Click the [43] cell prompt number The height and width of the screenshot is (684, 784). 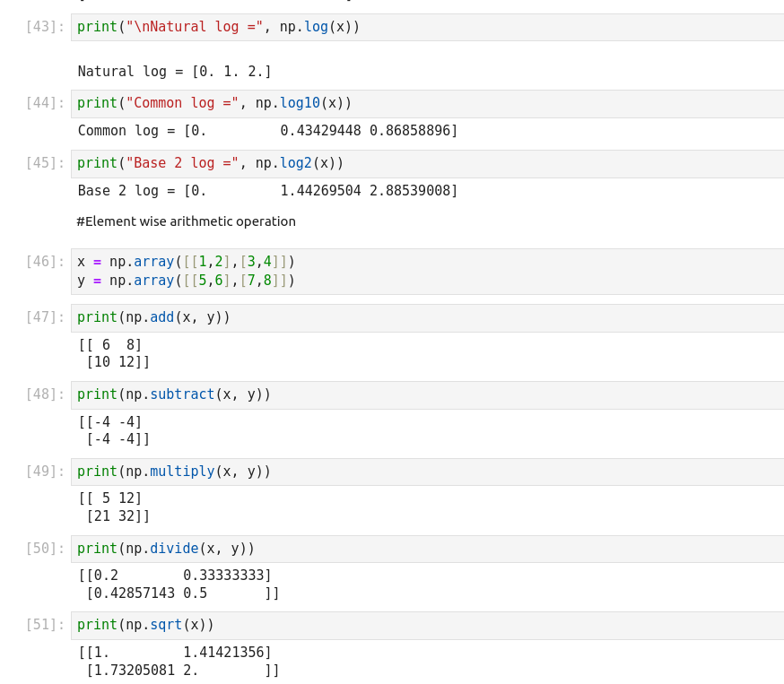[x=45, y=27]
